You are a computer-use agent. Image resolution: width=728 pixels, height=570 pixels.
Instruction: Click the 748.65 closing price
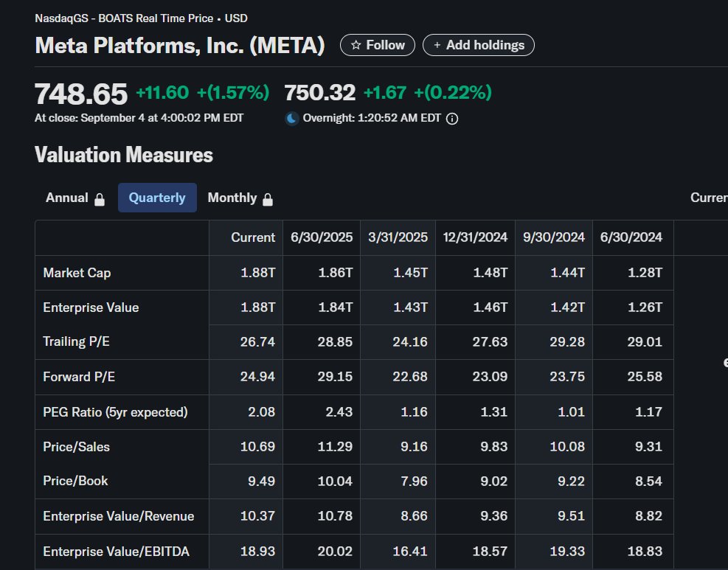pos(81,94)
